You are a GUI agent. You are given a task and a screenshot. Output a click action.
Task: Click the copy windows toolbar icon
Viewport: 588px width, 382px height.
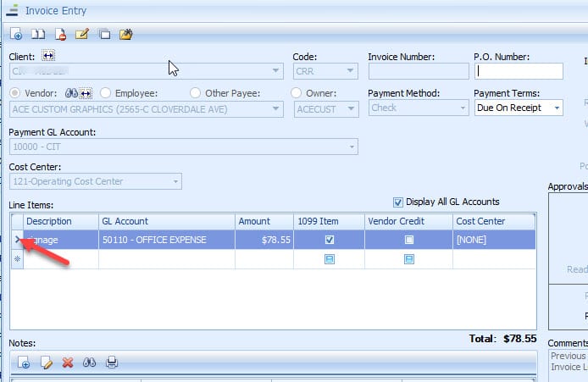pyautogui.click(x=104, y=34)
